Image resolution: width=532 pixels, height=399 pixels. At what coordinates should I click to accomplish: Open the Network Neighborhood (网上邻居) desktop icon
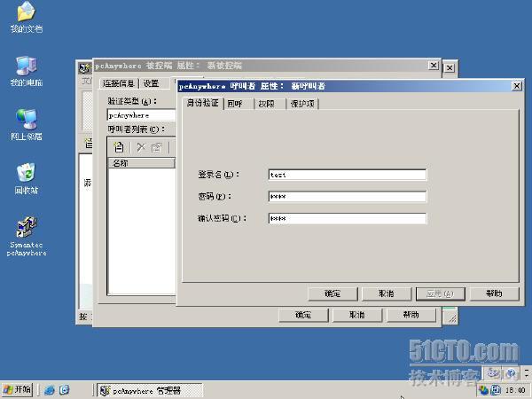(x=26, y=125)
